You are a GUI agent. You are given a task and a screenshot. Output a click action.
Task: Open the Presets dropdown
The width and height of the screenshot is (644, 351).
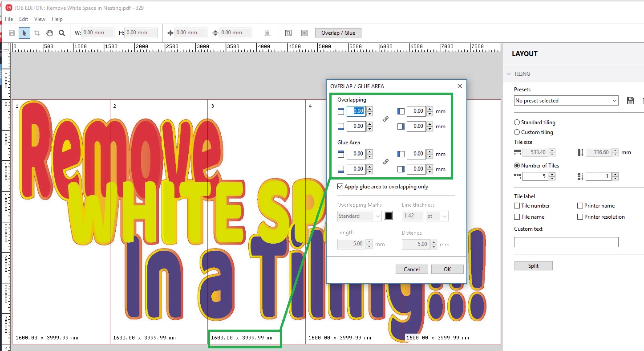click(565, 100)
